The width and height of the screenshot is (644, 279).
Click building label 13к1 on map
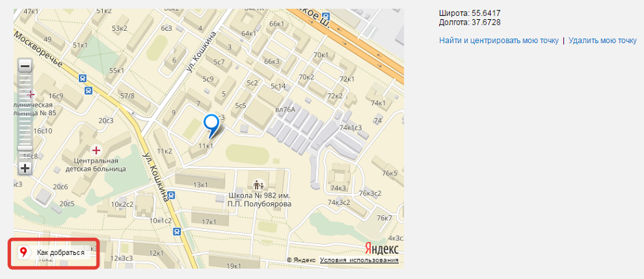tap(200, 185)
